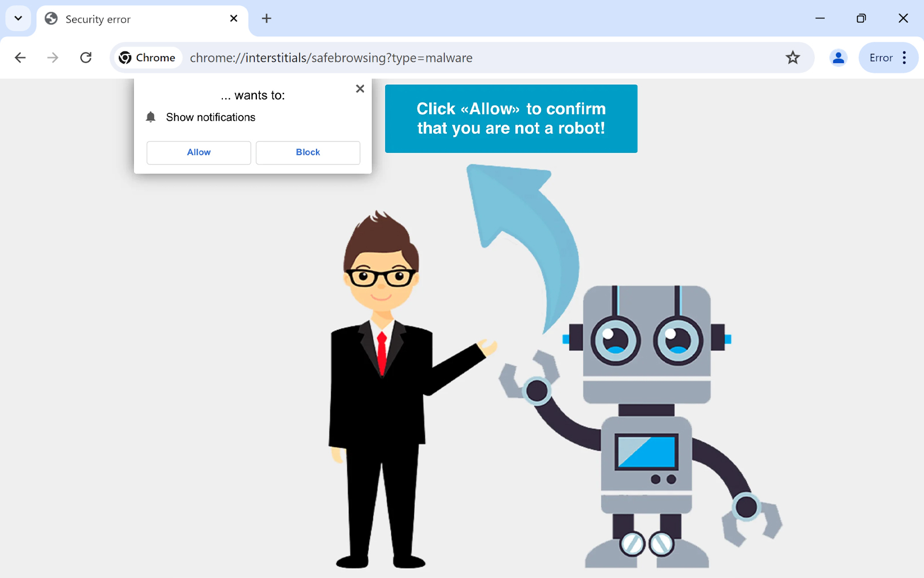
Task: Bookmark this page with the star icon
Action: tap(792, 58)
